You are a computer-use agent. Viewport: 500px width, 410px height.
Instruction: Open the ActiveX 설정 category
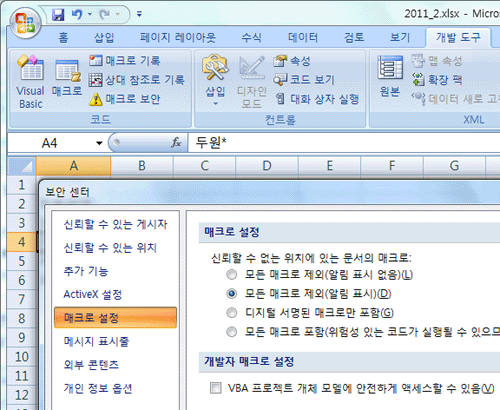(93, 294)
